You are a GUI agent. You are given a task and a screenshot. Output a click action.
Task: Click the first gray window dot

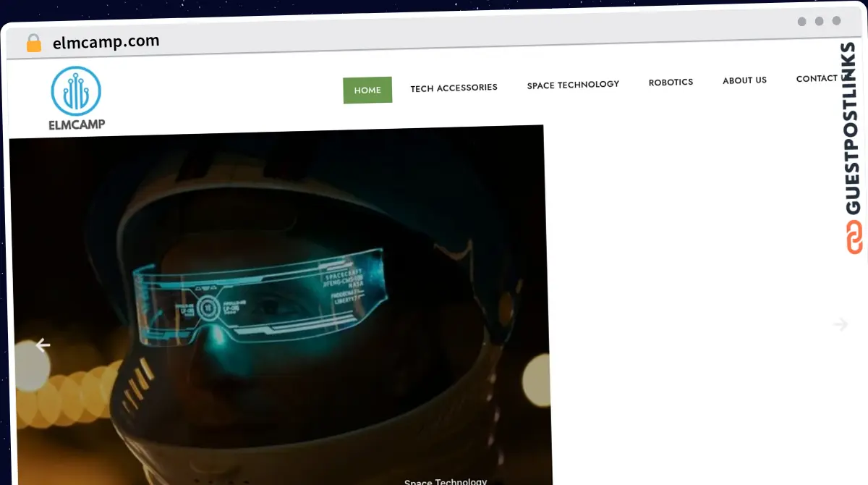click(801, 21)
